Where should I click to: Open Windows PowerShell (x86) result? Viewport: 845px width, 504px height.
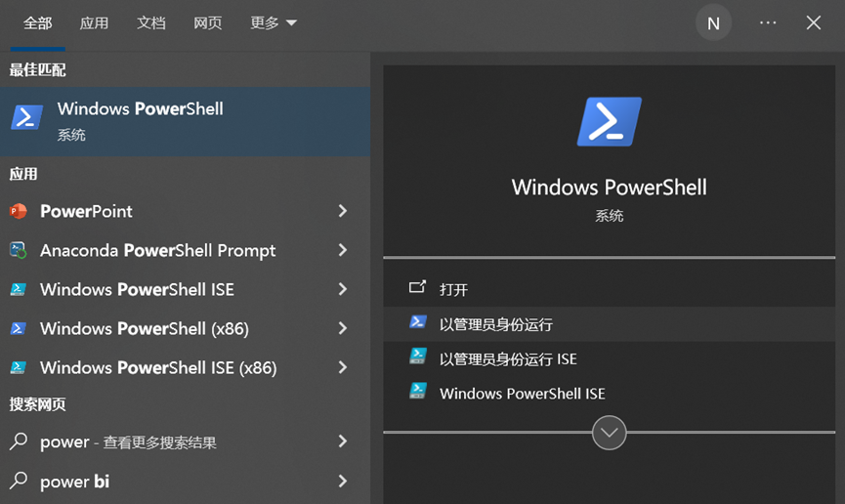point(185,328)
